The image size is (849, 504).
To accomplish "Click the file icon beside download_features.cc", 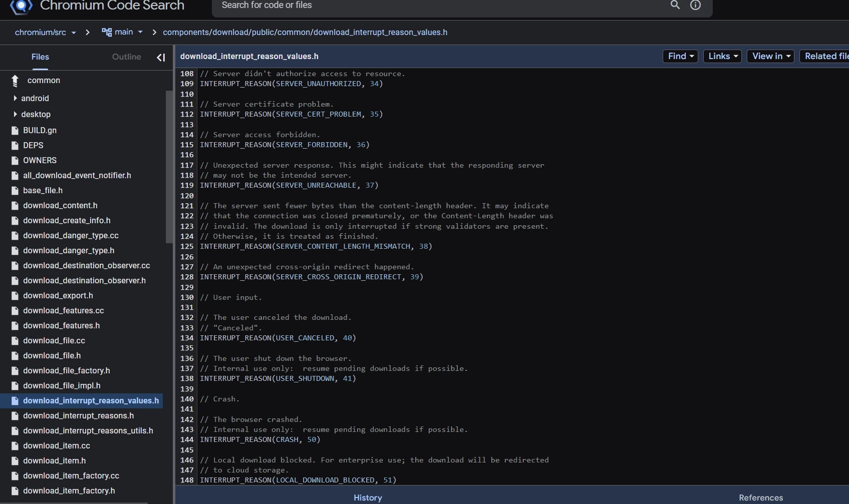I will point(15,311).
